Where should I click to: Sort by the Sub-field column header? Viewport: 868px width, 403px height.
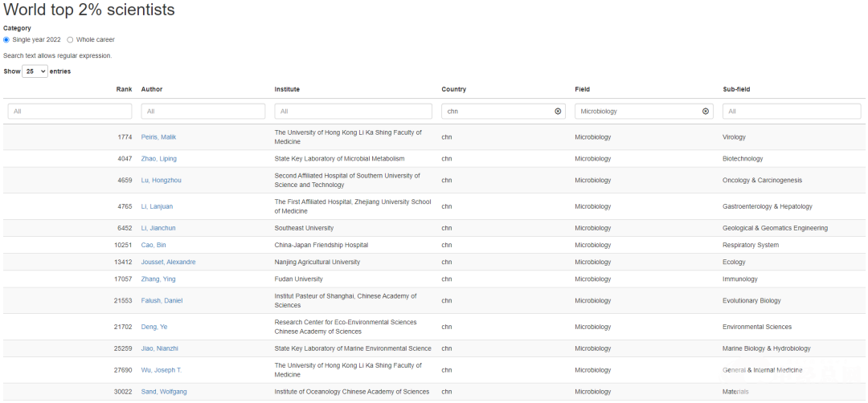(x=736, y=89)
